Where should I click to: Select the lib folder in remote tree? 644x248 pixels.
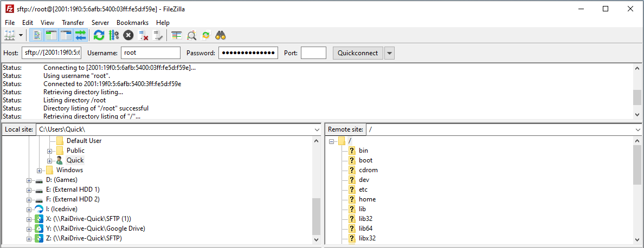[362, 209]
